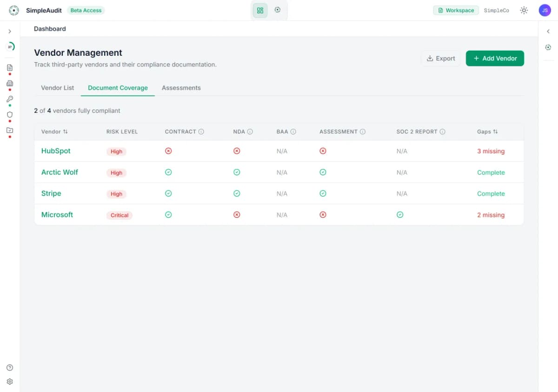Select the building icon in the left sidebar
Screen dimensions: 558x392
[10, 84]
